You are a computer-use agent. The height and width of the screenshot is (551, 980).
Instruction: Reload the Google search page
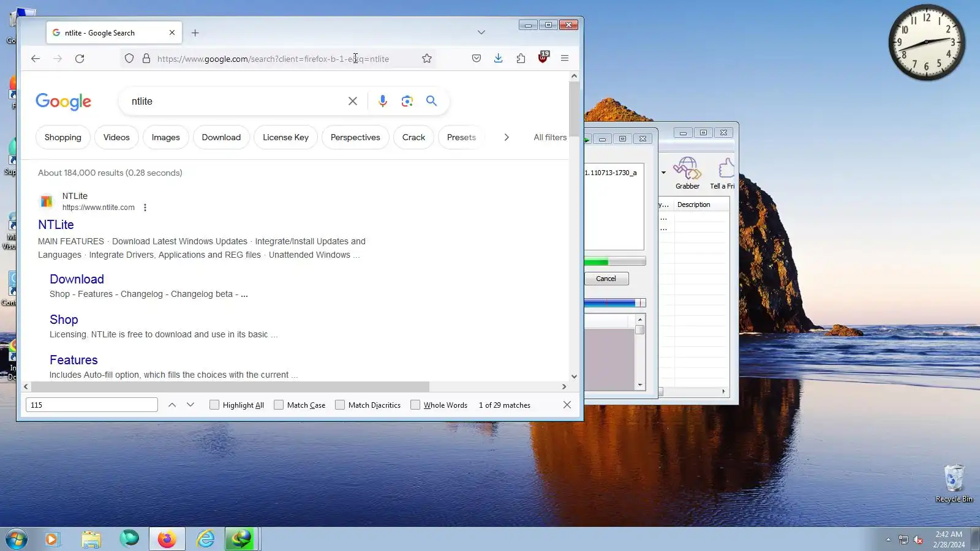pyautogui.click(x=80, y=59)
